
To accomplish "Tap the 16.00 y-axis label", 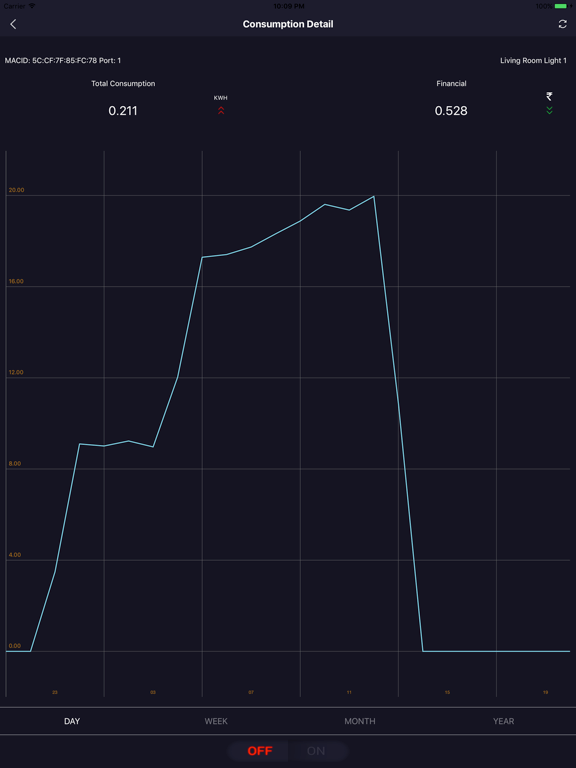I will tap(16, 281).
